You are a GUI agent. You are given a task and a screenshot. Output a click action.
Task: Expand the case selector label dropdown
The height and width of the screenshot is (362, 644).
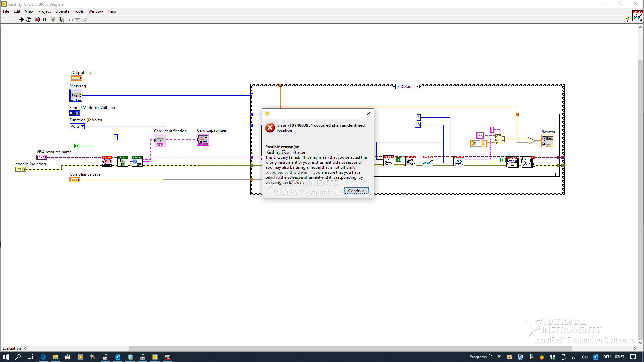417,87
